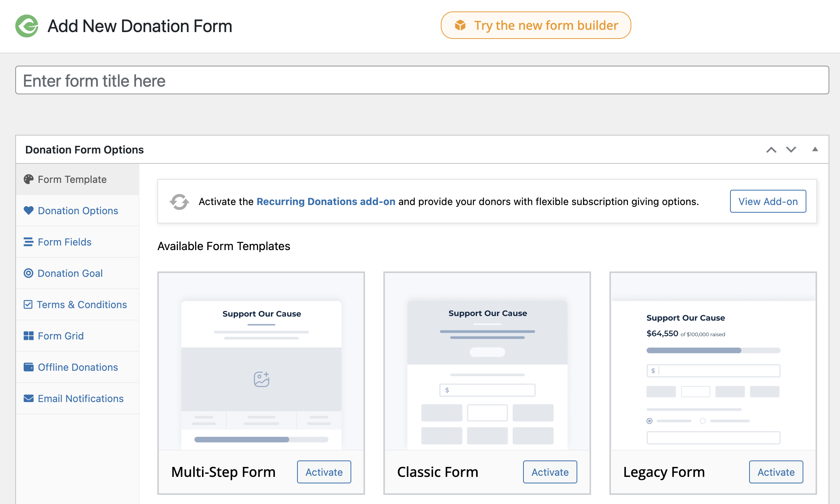840x504 pixels.
Task: Click the GiveWP logo icon
Action: click(x=27, y=26)
